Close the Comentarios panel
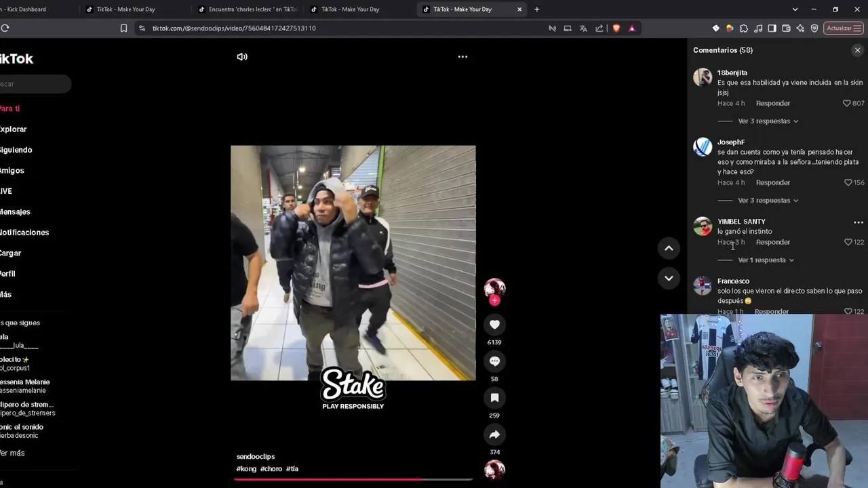Viewport: 868px width, 488px height. [857, 50]
